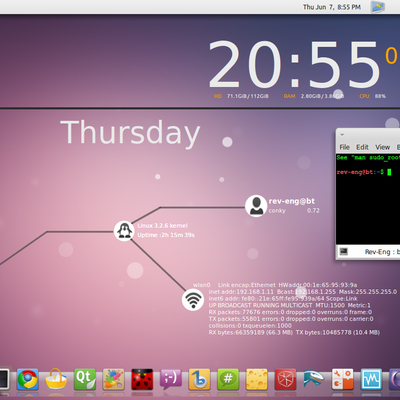
Task: Launch Google Chrome from the dock
Action: coord(27,379)
